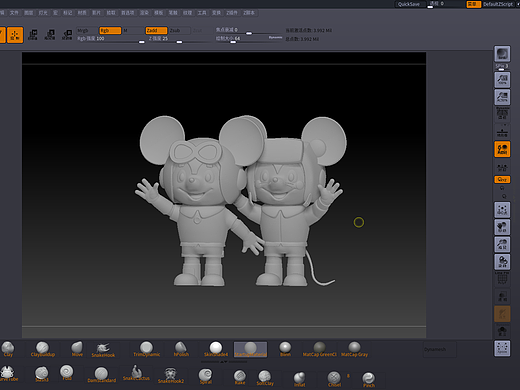Toggle the Rgb mode button

coord(110,31)
